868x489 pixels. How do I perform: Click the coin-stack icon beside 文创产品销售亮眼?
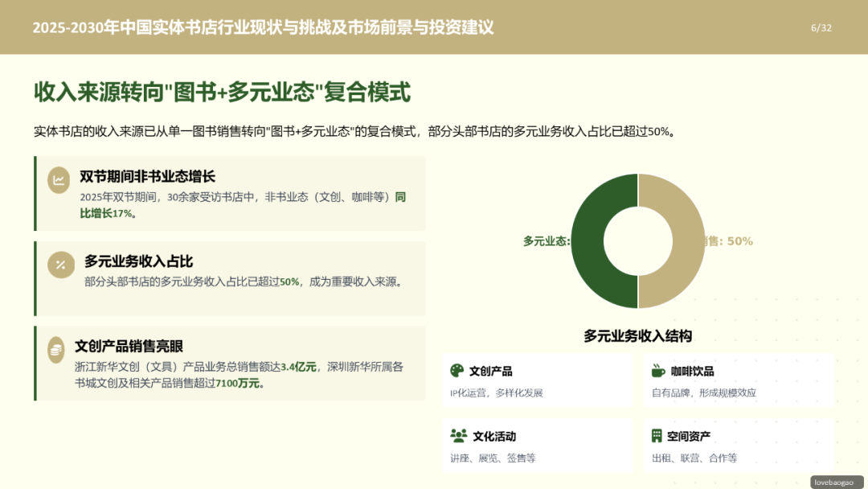55,349
